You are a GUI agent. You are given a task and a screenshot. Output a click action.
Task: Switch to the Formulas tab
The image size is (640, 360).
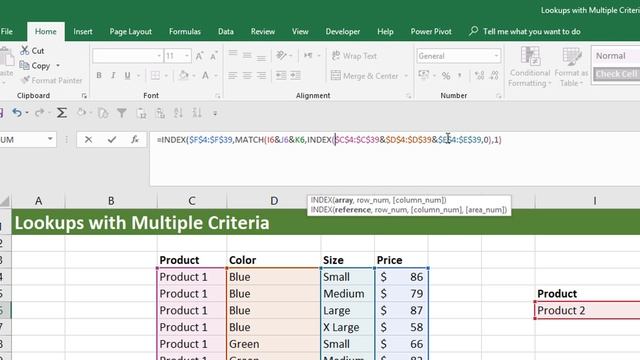click(x=185, y=31)
